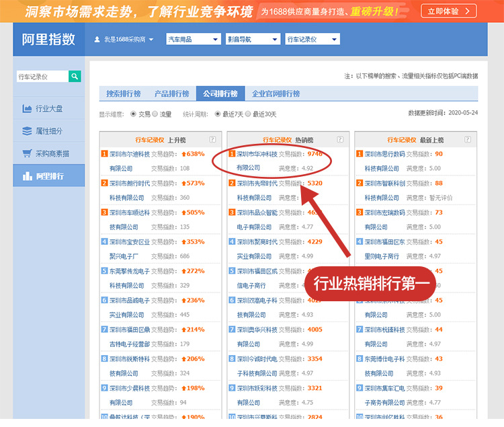504x427 pixels.
Task: Open 深圳市集车汇电子商务有限公司 link
Action: 384,395
